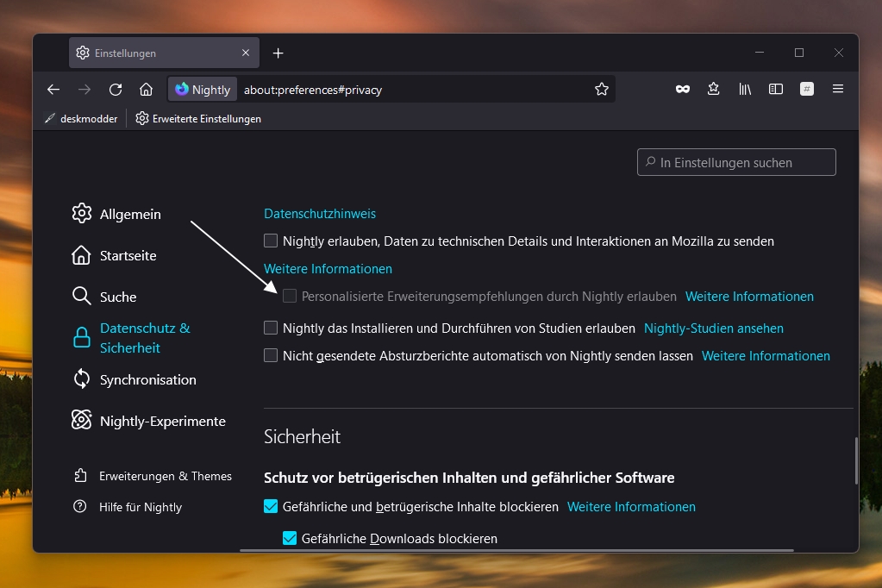Image resolution: width=882 pixels, height=588 pixels.
Task: Open Weitere Informationen for betrügerische Inhalte
Action: click(631, 507)
